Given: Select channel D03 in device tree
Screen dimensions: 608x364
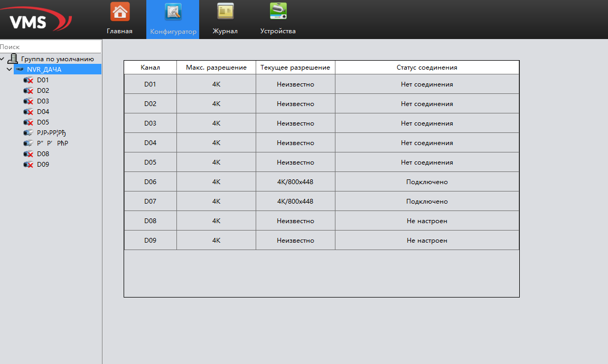Looking at the screenshot, I should tap(43, 101).
